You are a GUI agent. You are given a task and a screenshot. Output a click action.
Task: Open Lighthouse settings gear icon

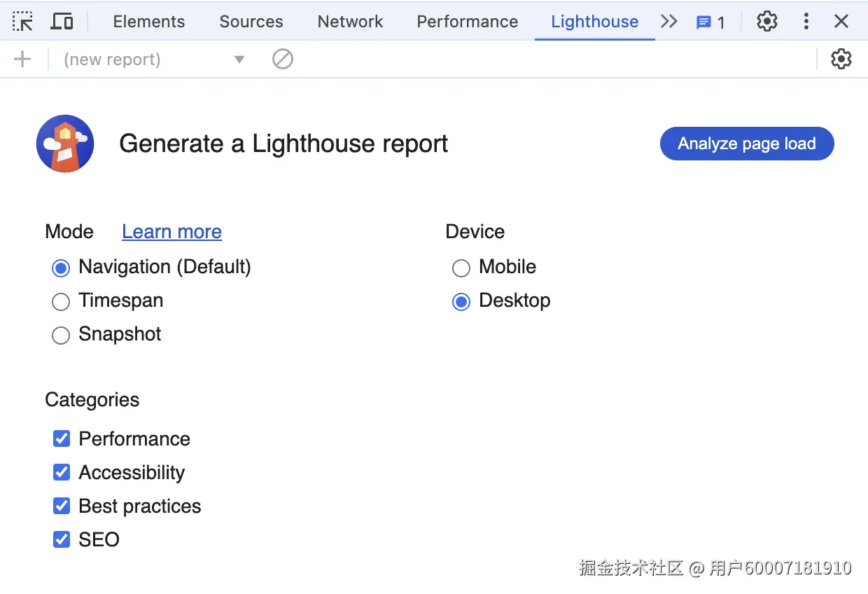tap(841, 60)
